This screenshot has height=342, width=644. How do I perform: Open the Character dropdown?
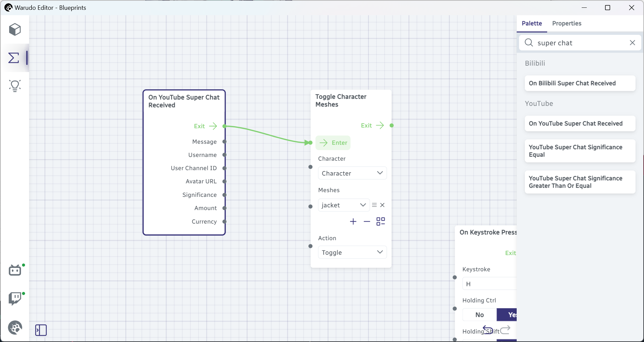tap(352, 173)
